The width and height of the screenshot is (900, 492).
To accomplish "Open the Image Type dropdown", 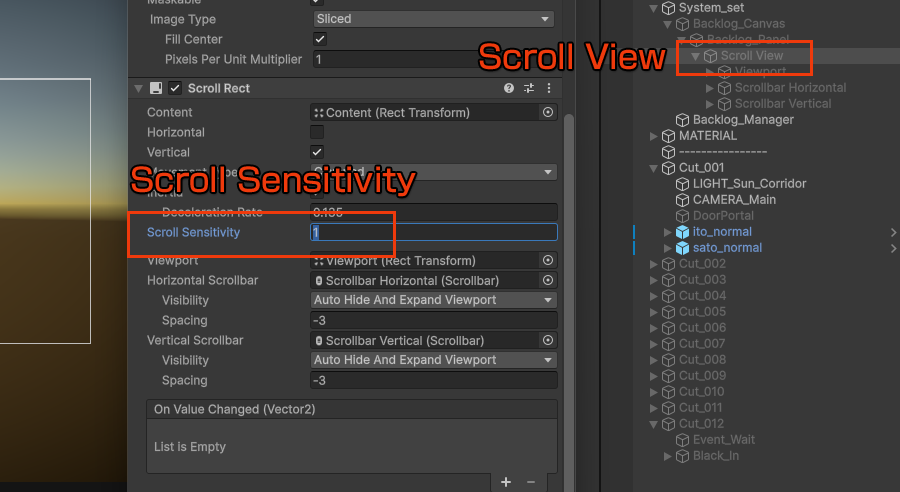I will click(x=432, y=19).
